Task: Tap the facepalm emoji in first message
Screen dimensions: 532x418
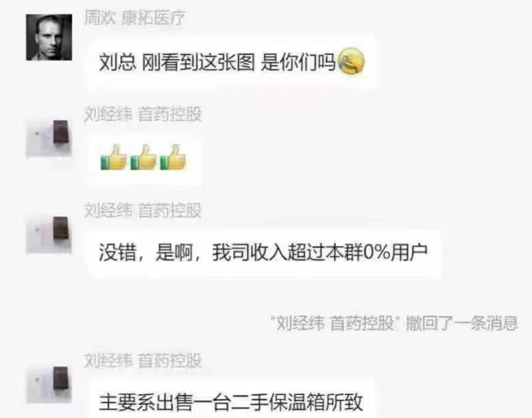Action: [x=351, y=61]
